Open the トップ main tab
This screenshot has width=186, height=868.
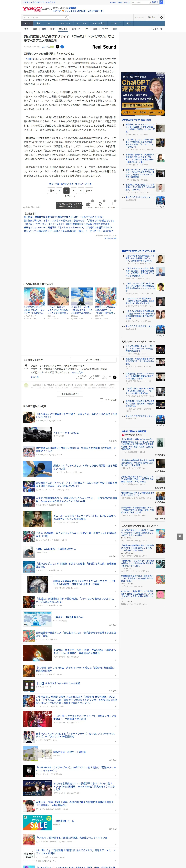(27, 23)
